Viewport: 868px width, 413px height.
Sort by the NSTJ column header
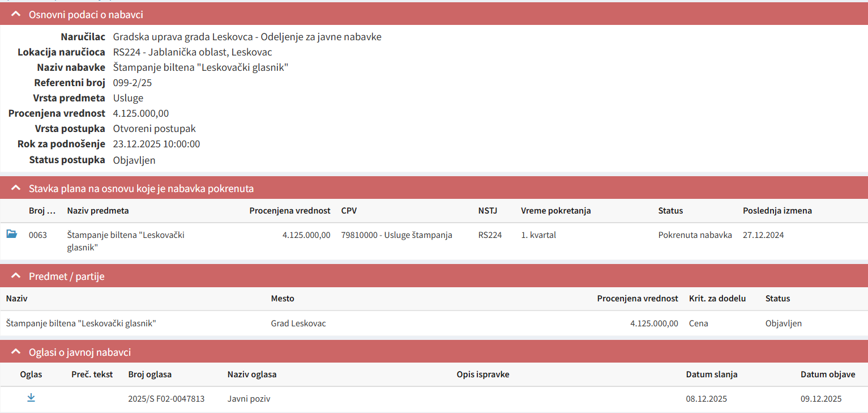(x=488, y=211)
